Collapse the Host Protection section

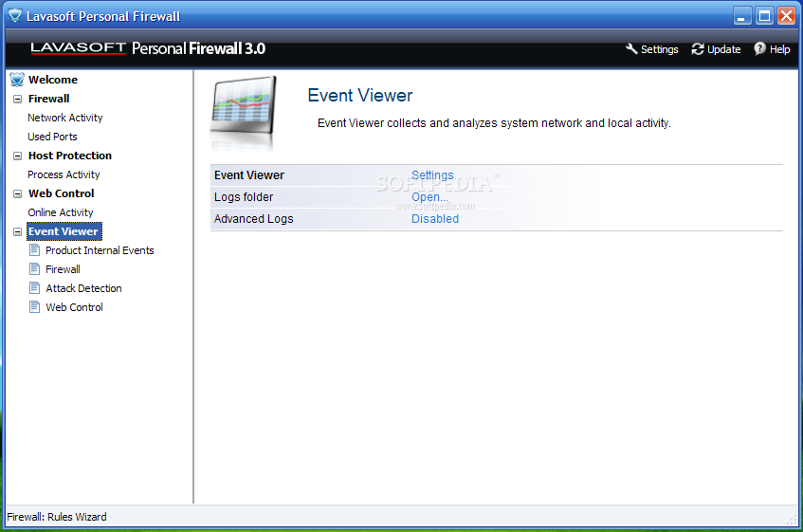(x=17, y=156)
